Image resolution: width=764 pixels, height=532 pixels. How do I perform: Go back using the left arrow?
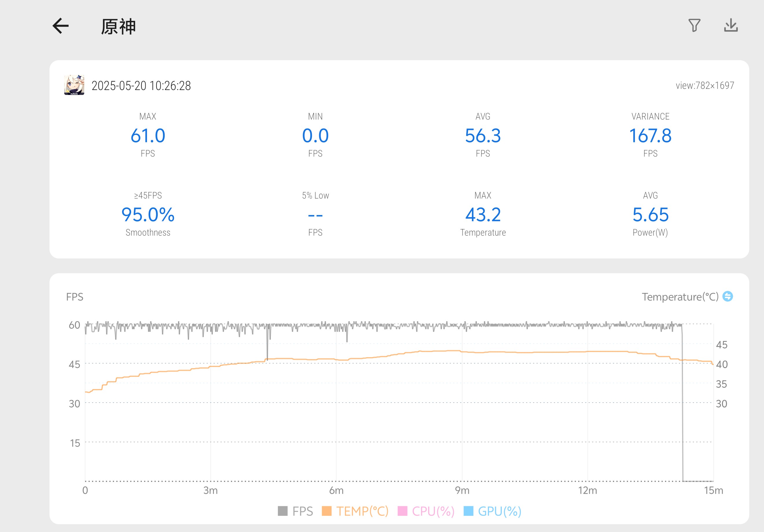(x=60, y=26)
